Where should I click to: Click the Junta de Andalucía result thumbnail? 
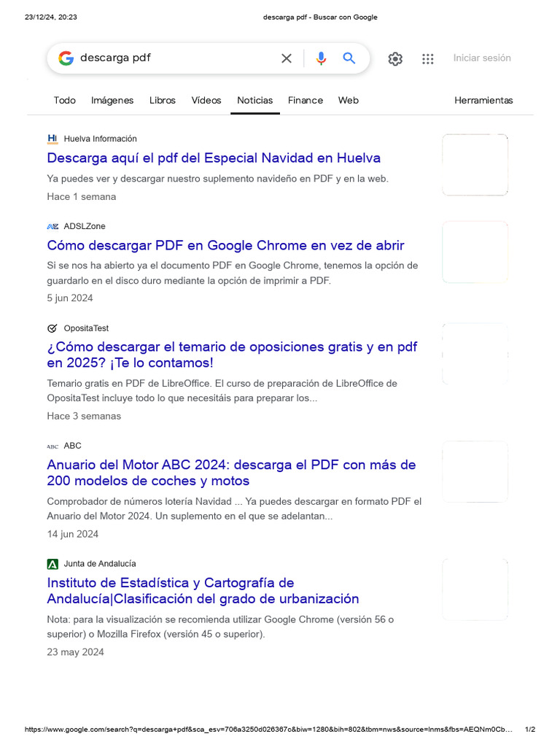(x=475, y=589)
